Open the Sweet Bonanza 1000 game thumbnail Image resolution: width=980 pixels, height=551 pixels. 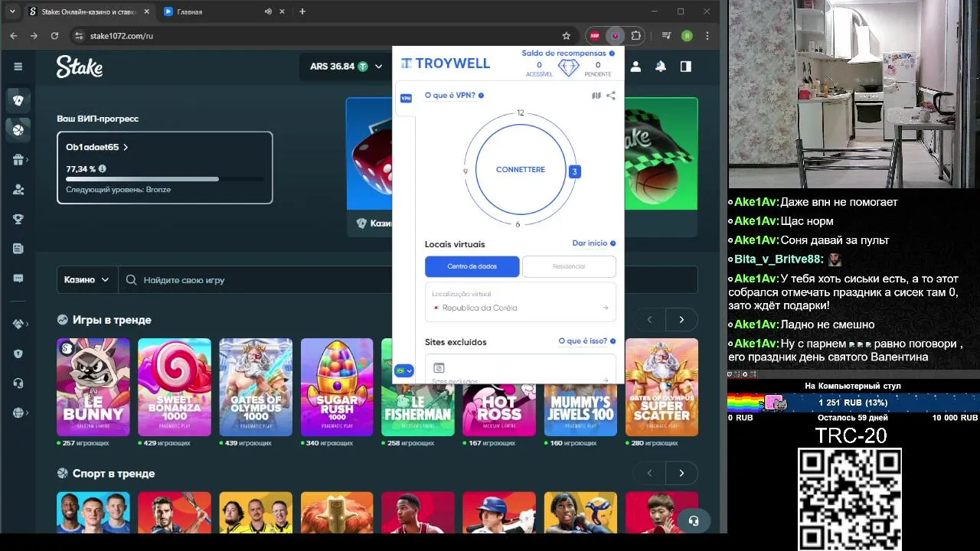(x=175, y=387)
